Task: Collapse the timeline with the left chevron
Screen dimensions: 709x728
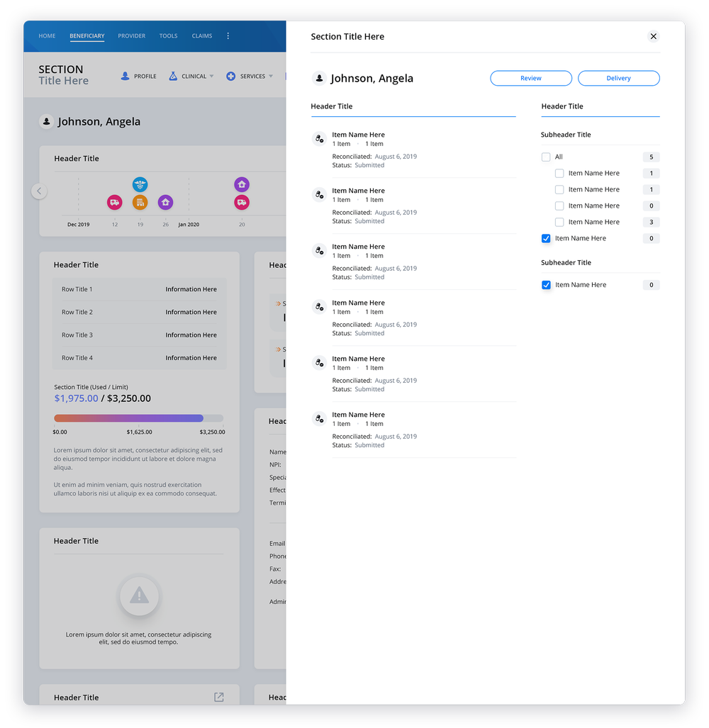Action: [x=39, y=191]
